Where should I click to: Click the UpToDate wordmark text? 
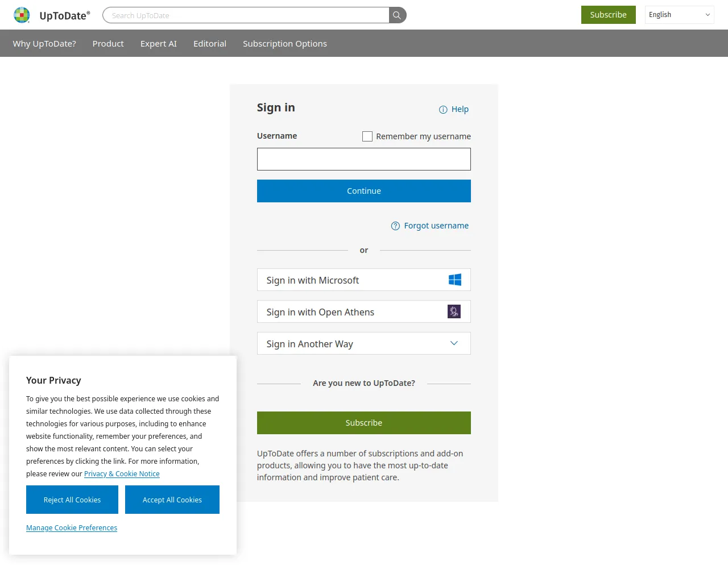(x=65, y=15)
